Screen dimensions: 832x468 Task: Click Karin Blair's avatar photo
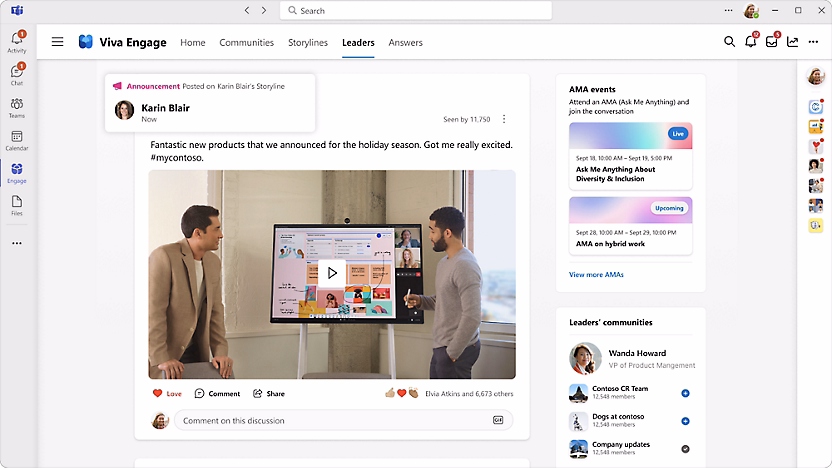(125, 110)
